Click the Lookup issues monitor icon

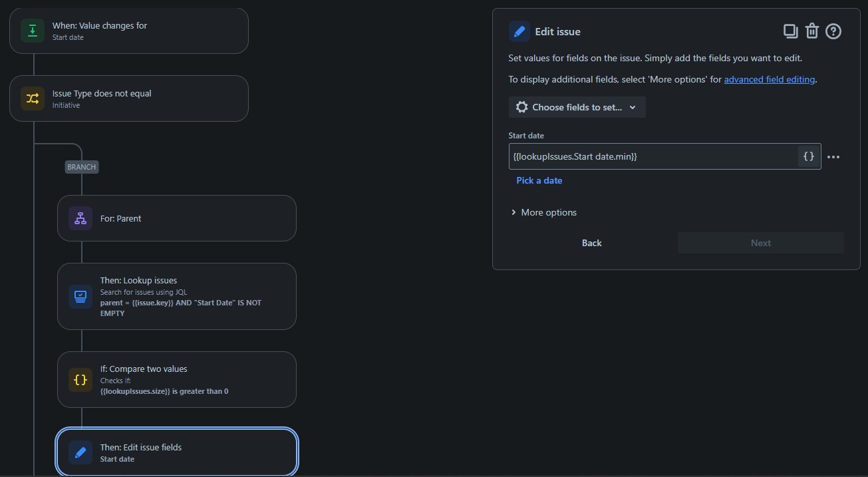(x=80, y=297)
